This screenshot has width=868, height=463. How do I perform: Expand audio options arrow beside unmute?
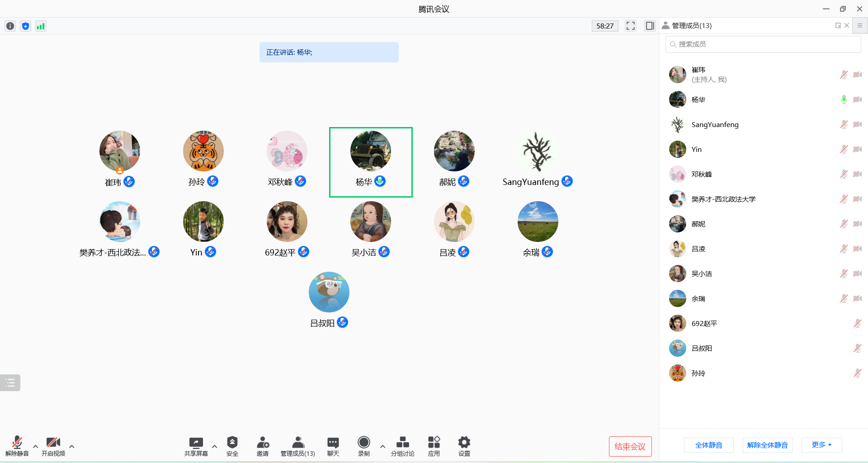point(35,446)
